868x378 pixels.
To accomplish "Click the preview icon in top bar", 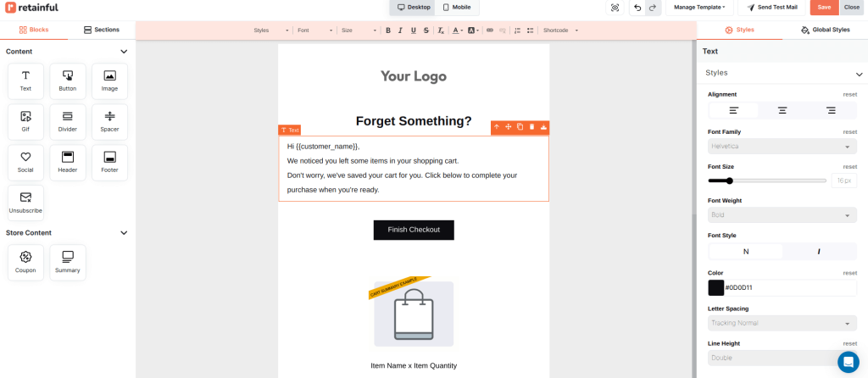I will pos(615,8).
